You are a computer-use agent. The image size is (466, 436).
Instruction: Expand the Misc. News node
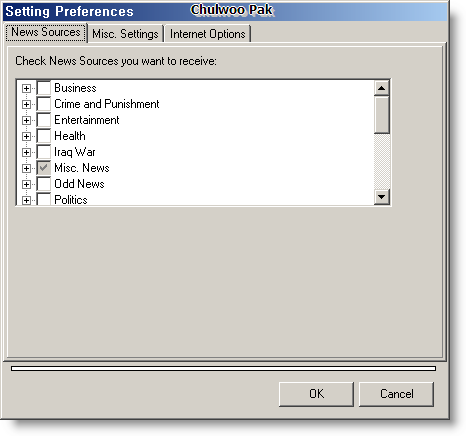(26, 168)
